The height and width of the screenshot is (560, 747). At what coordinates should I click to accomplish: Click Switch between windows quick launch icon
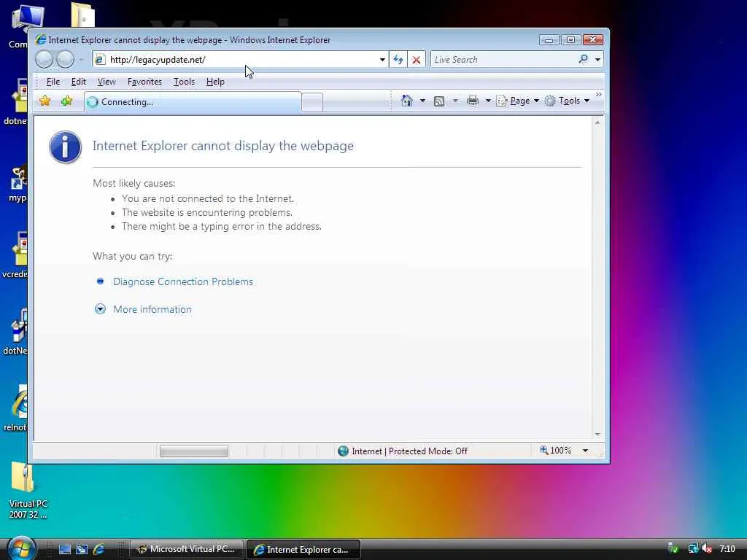coord(82,550)
